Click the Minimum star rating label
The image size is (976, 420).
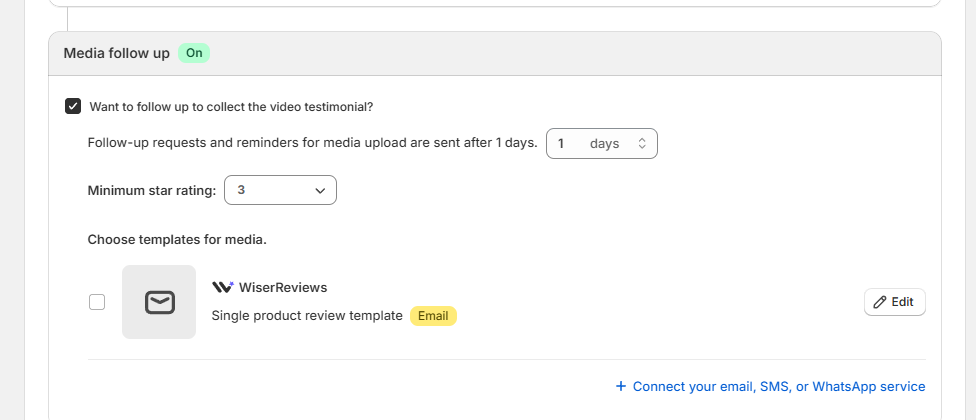pos(151,190)
